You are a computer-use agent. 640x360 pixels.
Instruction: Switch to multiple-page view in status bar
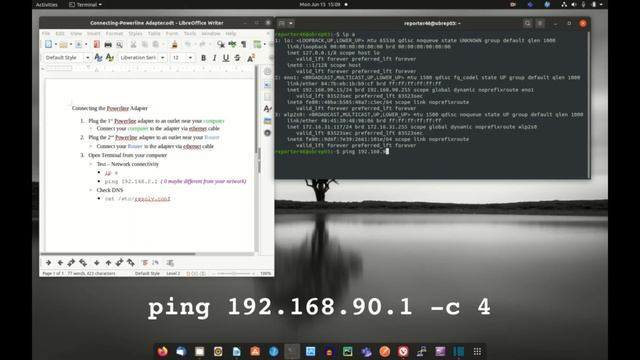coord(196,273)
